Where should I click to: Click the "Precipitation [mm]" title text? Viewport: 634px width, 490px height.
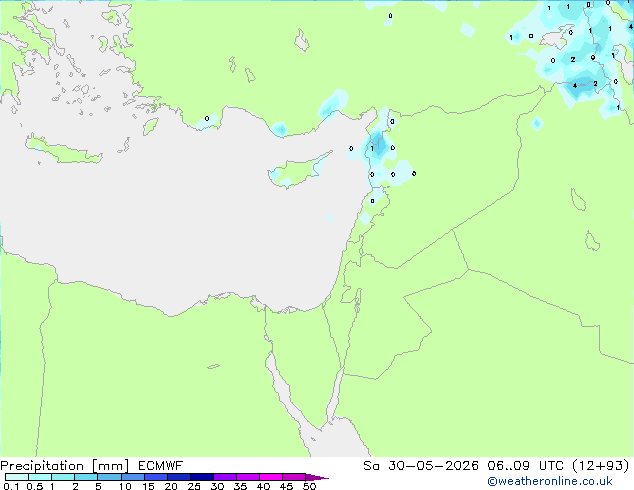(65, 466)
